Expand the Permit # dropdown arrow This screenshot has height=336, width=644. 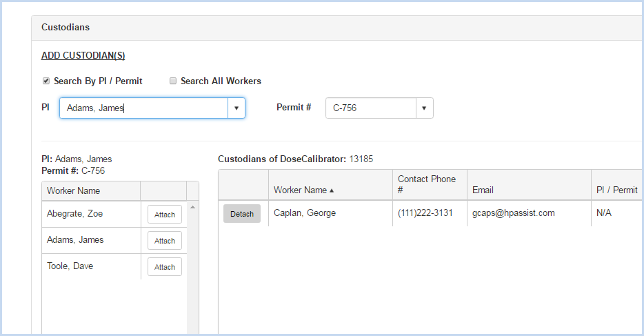pos(424,108)
